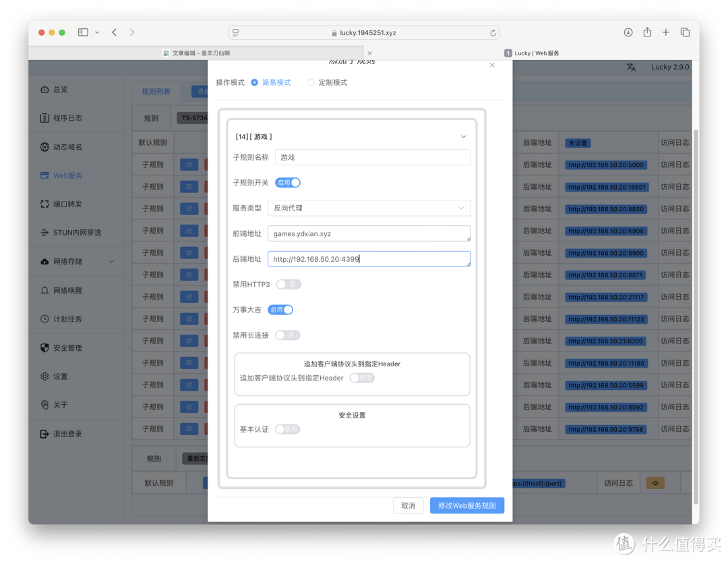Screen dimensions: 728x562
Task: Click the Web服务 sidebar icon
Action: pyautogui.click(x=44, y=175)
